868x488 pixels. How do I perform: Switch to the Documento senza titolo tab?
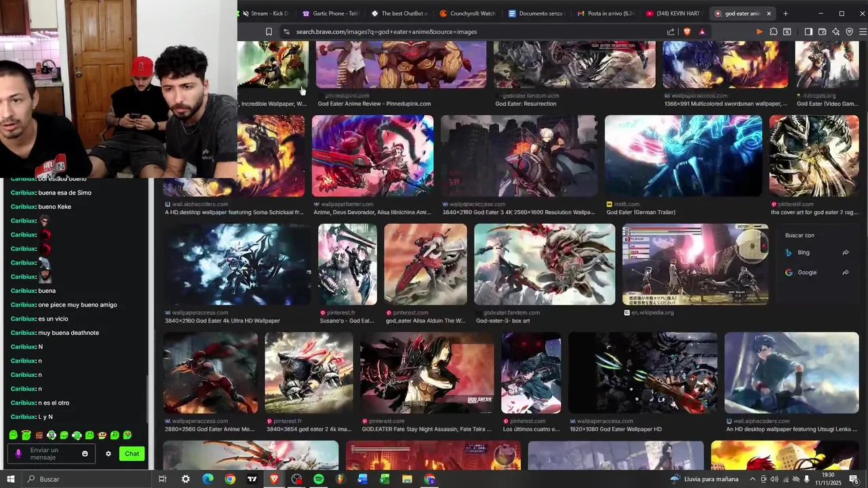click(536, 14)
